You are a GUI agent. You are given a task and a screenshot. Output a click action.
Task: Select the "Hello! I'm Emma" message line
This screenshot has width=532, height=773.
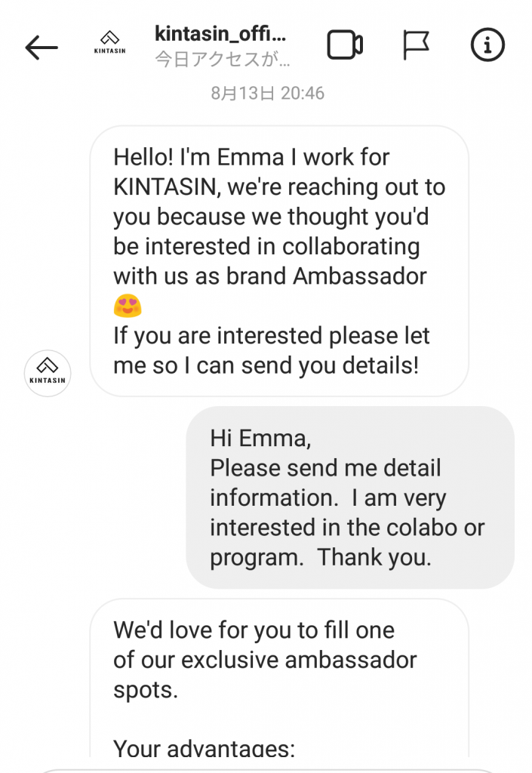[251, 158]
